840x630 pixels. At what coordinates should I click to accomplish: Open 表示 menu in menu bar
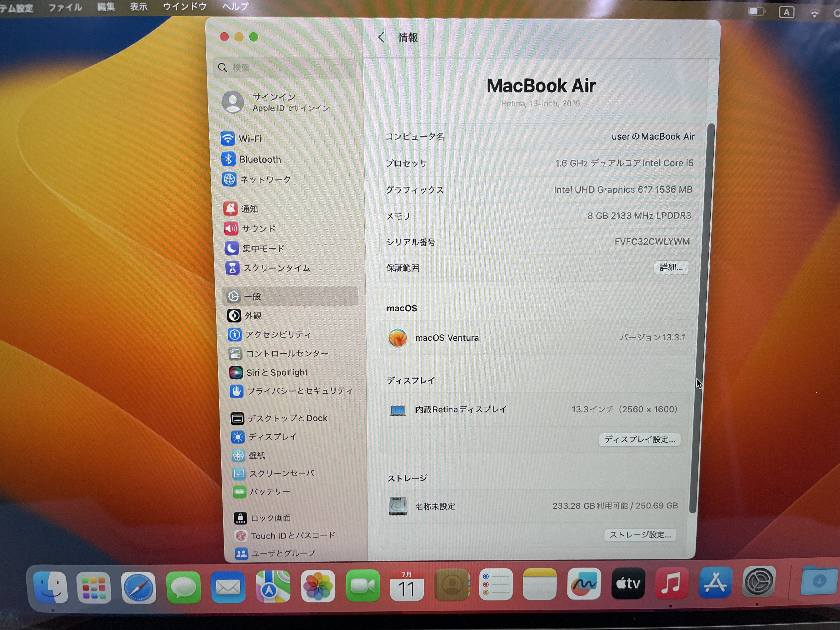(139, 6)
